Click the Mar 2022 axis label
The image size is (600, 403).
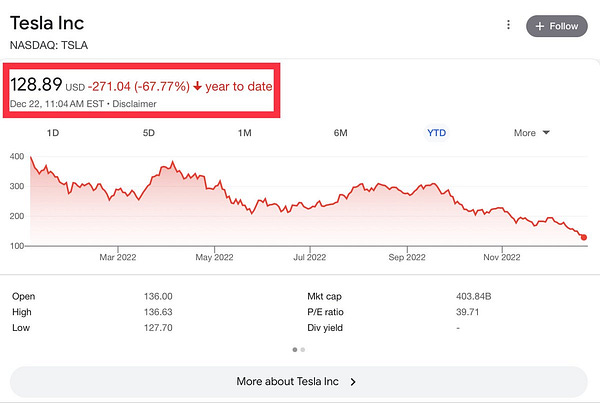pyautogui.click(x=118, y=257)
